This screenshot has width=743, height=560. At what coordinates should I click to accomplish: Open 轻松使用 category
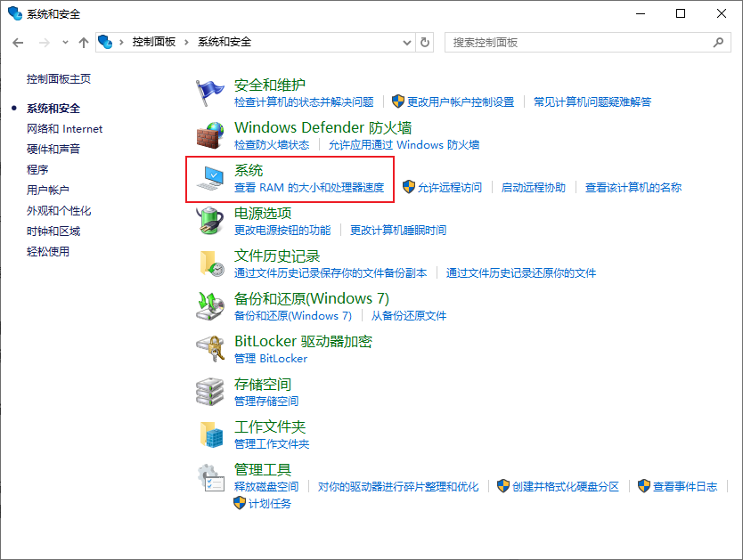click(x=48, y=251)
